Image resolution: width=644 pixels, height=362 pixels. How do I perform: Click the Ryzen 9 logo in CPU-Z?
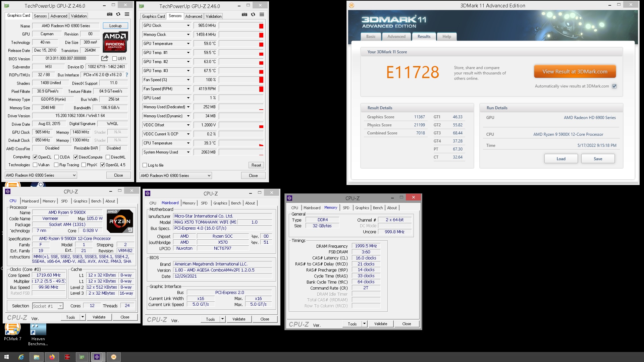[120, 221]
